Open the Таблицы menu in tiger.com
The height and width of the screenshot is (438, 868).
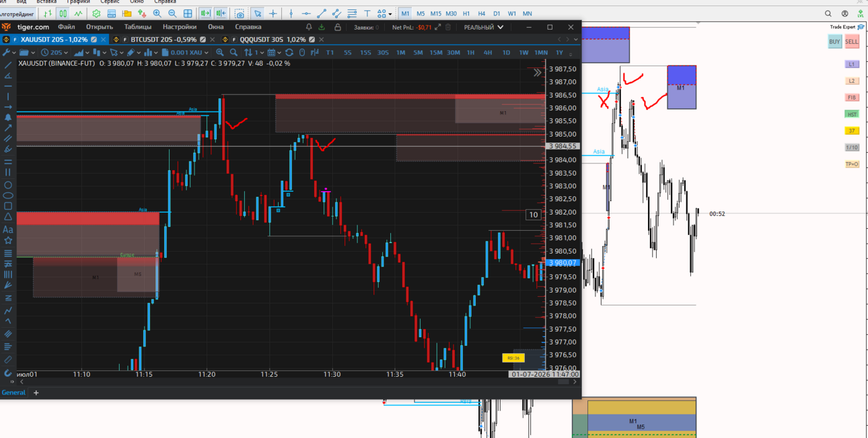click(x=138, y=27)
